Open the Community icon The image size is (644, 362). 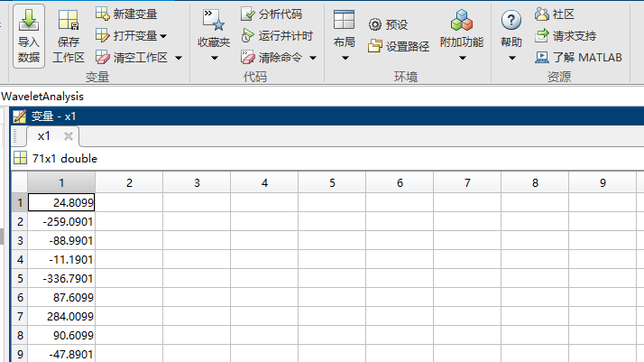tap(541, 14)
